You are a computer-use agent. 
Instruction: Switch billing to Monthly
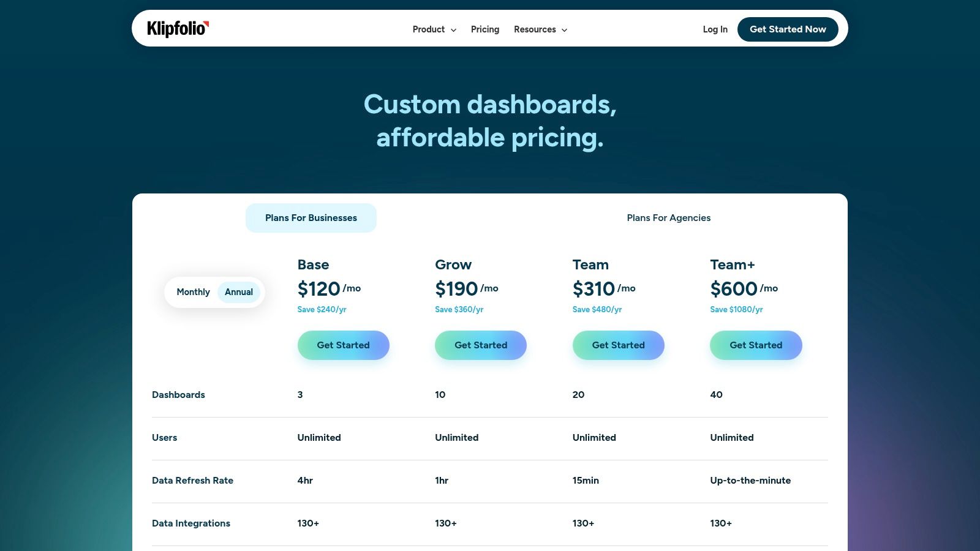(193, 292)
